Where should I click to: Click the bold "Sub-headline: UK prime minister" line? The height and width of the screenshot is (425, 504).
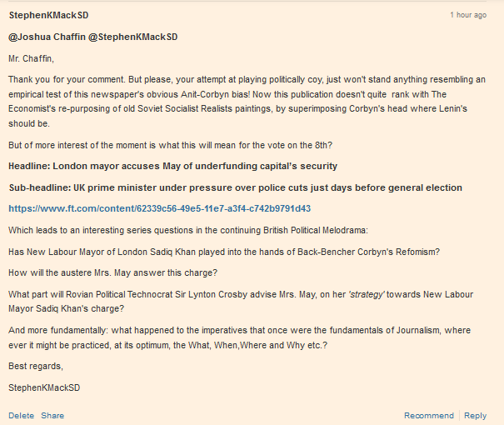pyautogui.click(x=235, y=187)
